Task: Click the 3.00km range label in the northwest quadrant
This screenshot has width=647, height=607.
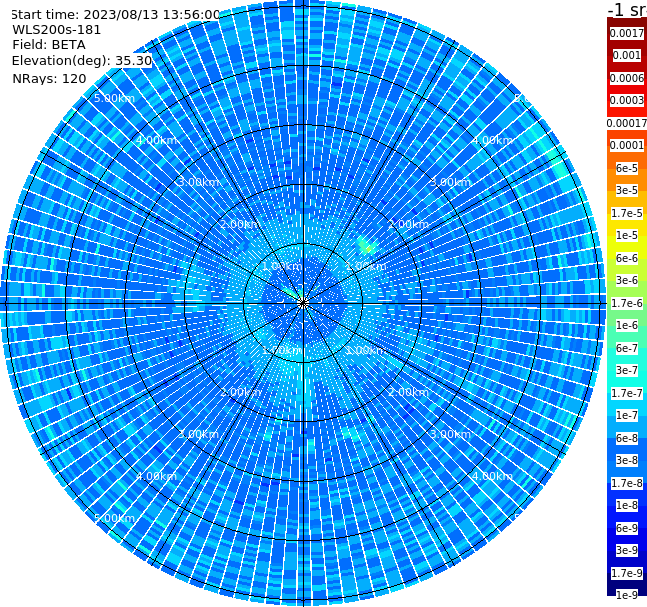Action: point(198,182)
